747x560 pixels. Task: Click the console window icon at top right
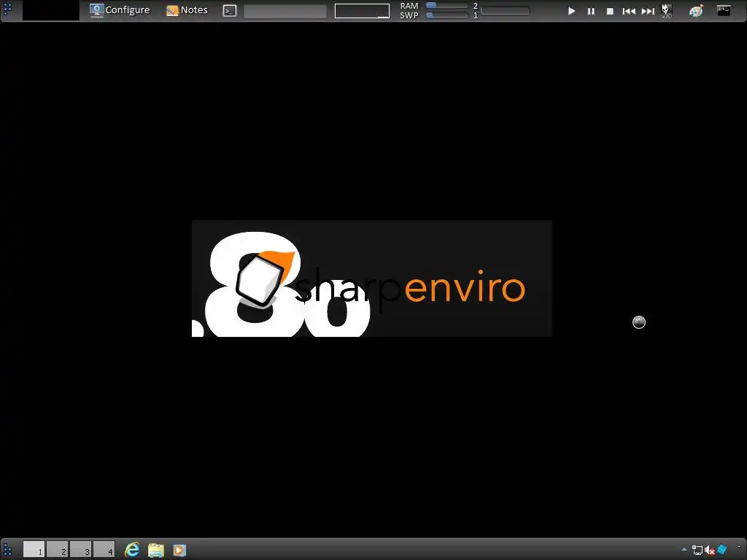coord(724,10)
